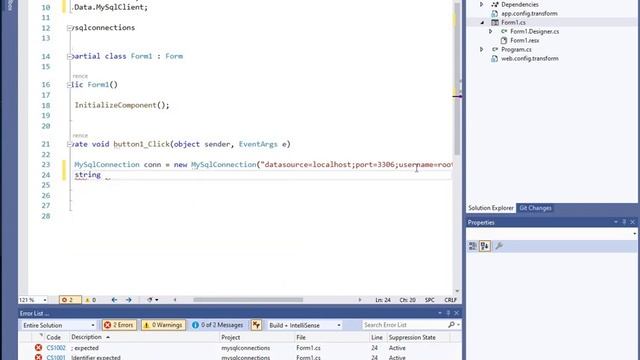Click the Form1.Designer.cs C# file icon

504,31
